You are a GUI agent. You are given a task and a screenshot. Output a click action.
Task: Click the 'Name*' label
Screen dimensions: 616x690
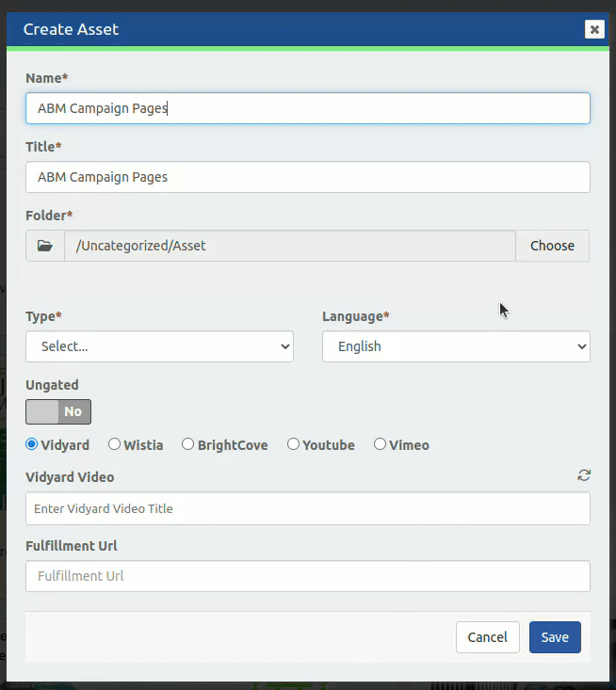coord(47,78)
